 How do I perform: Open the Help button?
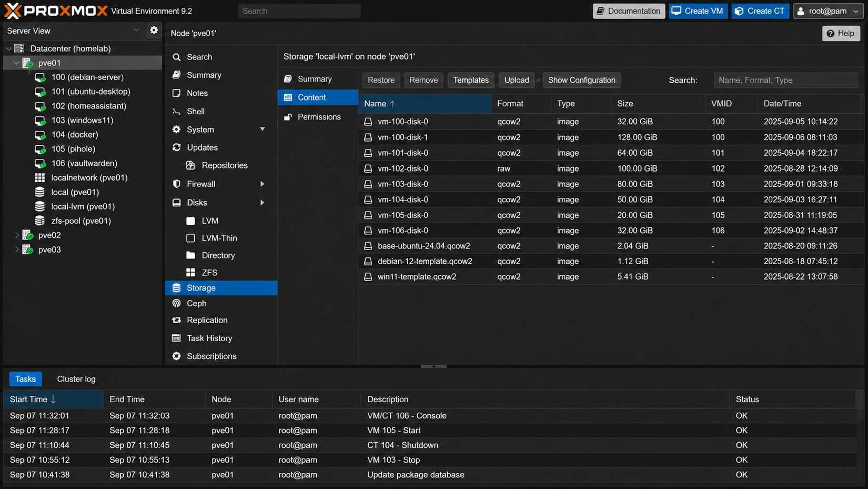point(841,33)
